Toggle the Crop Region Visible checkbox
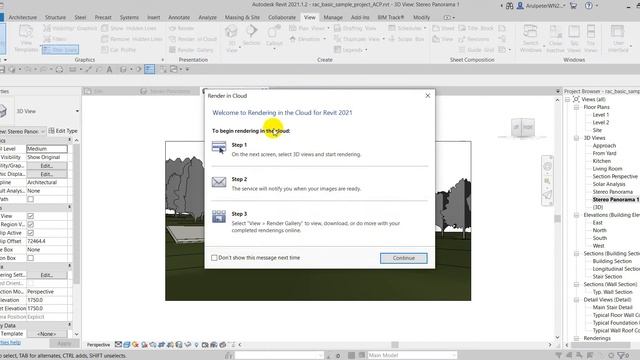This screenshot has height=360, width=640. 30,224
